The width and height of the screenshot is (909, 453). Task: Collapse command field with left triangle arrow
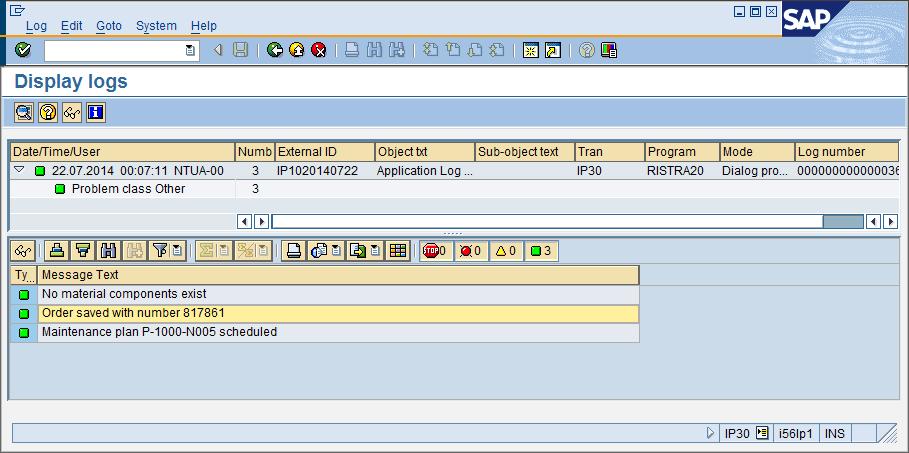tap(218, 50)
